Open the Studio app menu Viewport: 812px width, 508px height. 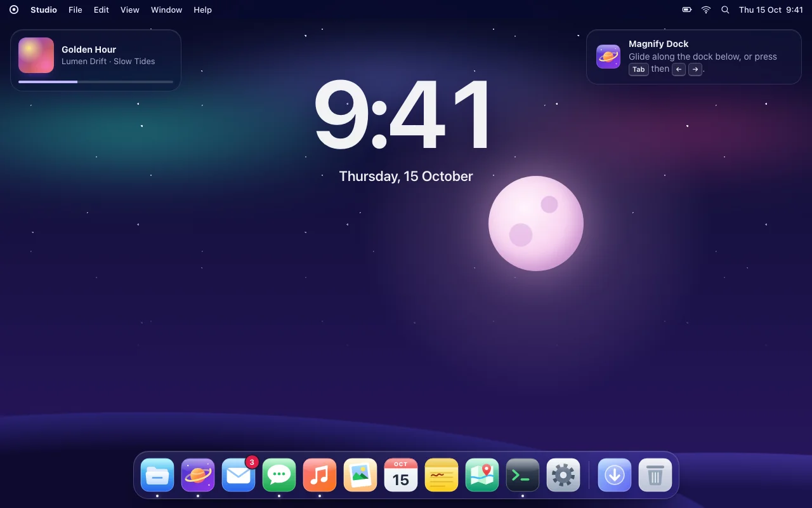(44, 10)
